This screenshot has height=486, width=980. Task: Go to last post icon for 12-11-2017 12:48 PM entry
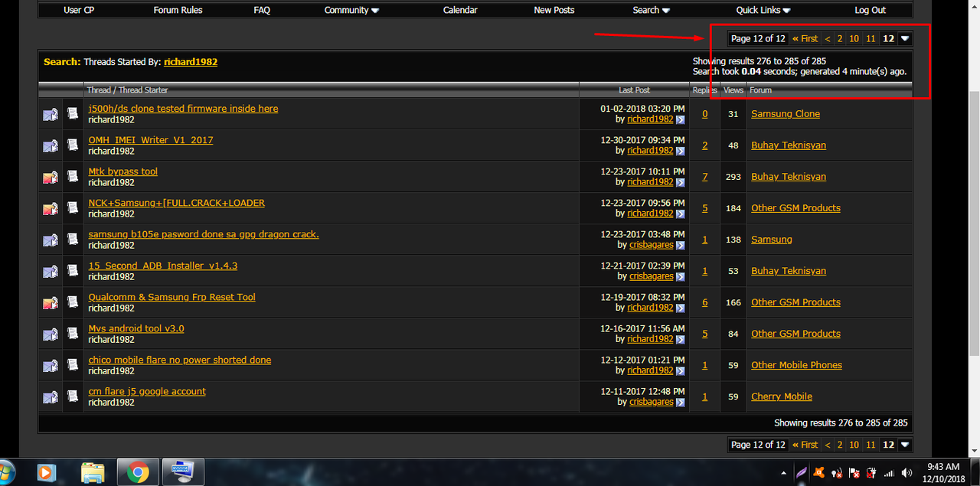point(681,402)
